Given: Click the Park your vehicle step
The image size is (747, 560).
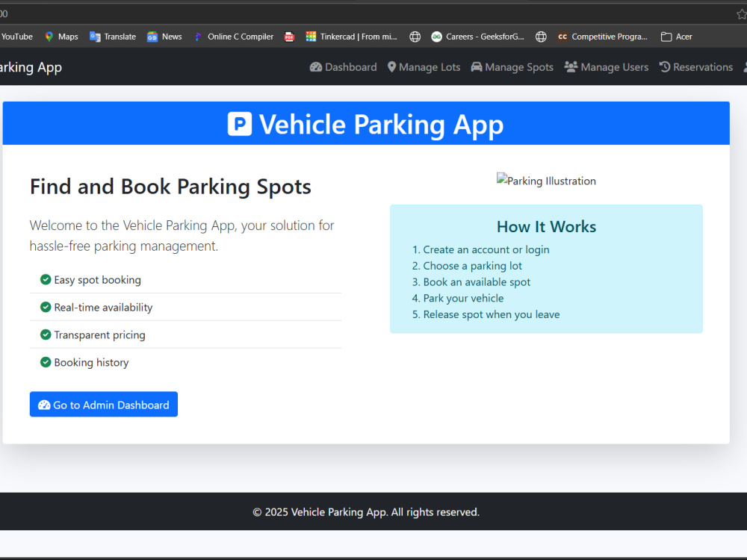Looking at the screenshot, I should point(463,298).
